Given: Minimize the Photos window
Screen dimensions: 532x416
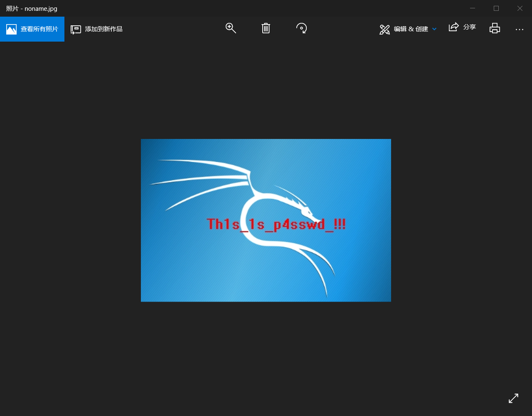Looking at the screenshot, I should pos(473,8).
